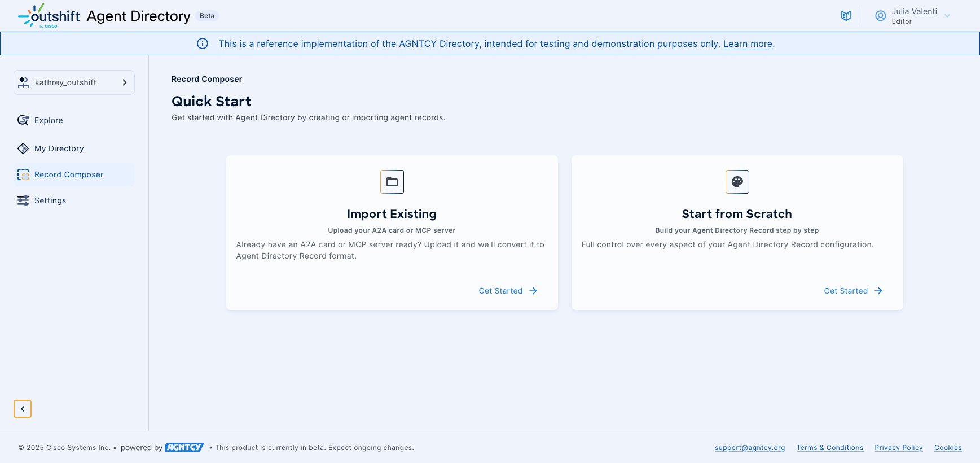Click the Settings sliders icon
Screen dimensions: 980x463
point(23,200)
